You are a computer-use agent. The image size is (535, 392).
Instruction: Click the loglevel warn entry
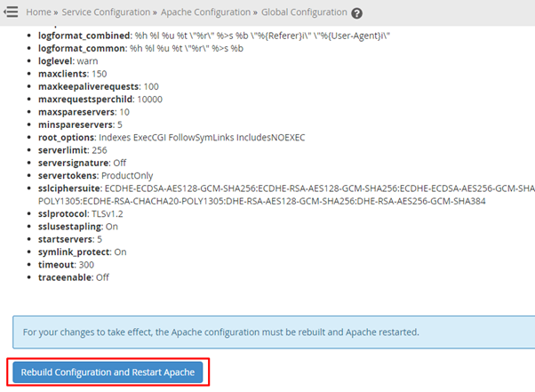(55, 65)
